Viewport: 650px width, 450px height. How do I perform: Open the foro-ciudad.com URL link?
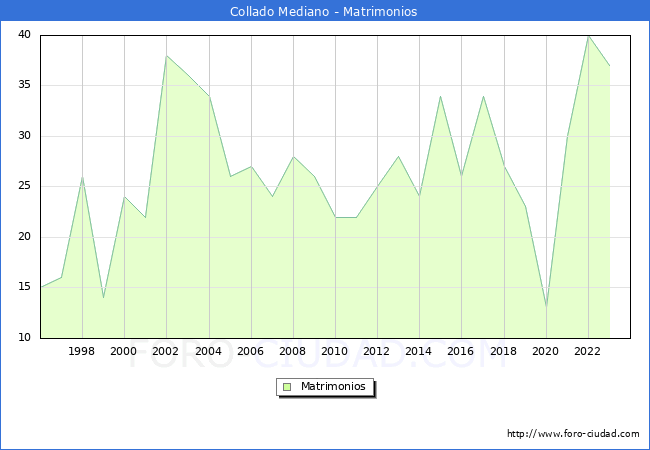point(573,434)
